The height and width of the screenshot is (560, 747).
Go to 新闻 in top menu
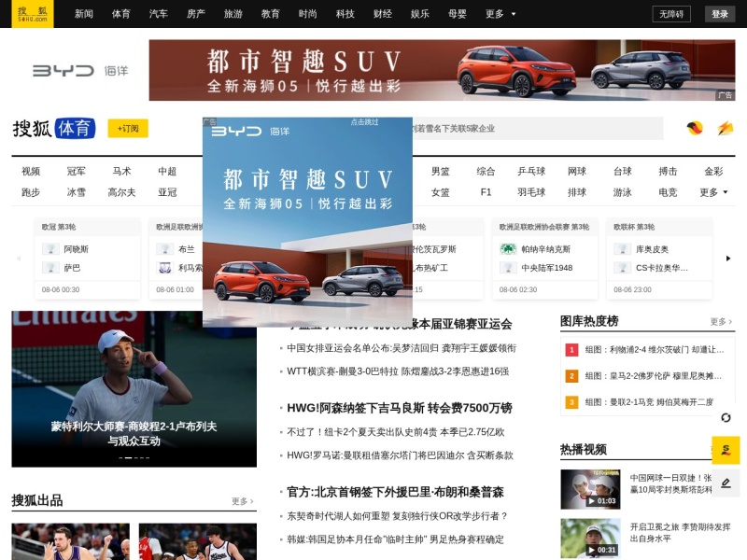pos(84,14)
